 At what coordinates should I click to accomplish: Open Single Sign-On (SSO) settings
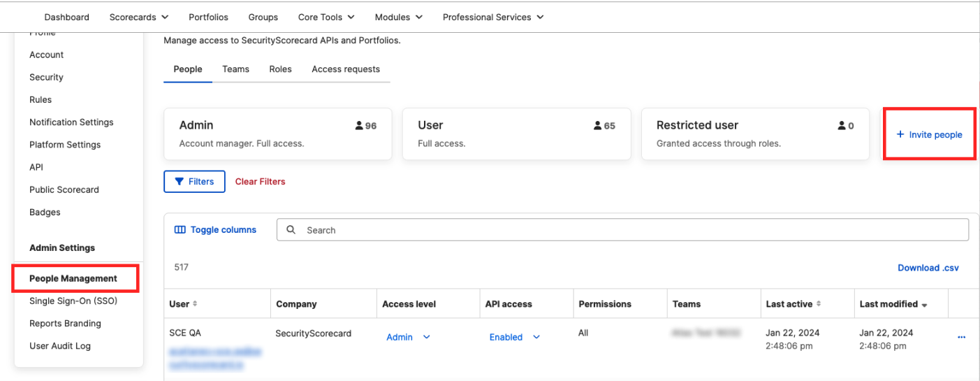pos(73,301)
